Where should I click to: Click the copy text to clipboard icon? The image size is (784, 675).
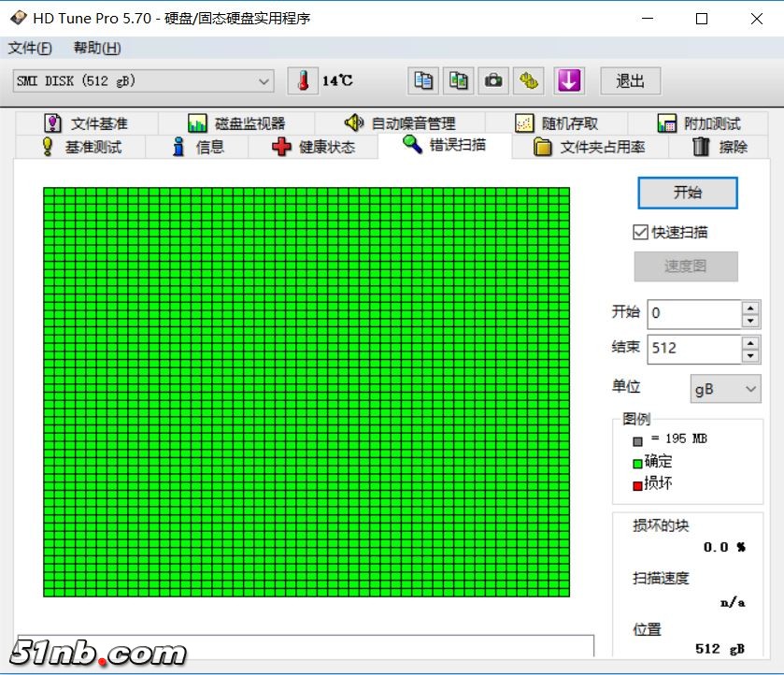pos(423,81)
